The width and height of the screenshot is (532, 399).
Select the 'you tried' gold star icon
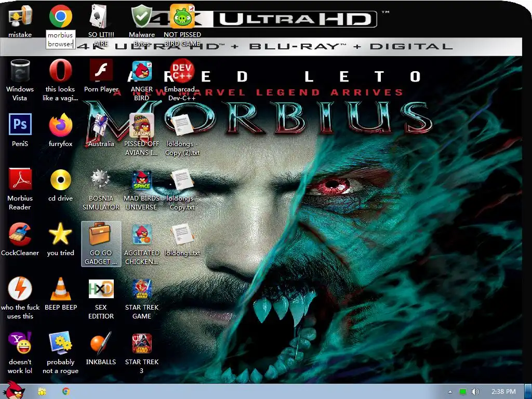click(x=60, y=234)
